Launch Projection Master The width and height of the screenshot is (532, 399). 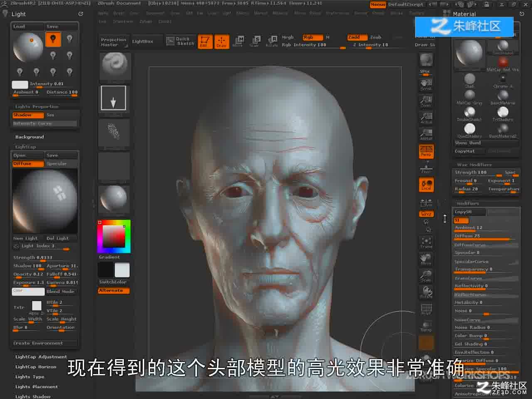click(x=113, y=42)
